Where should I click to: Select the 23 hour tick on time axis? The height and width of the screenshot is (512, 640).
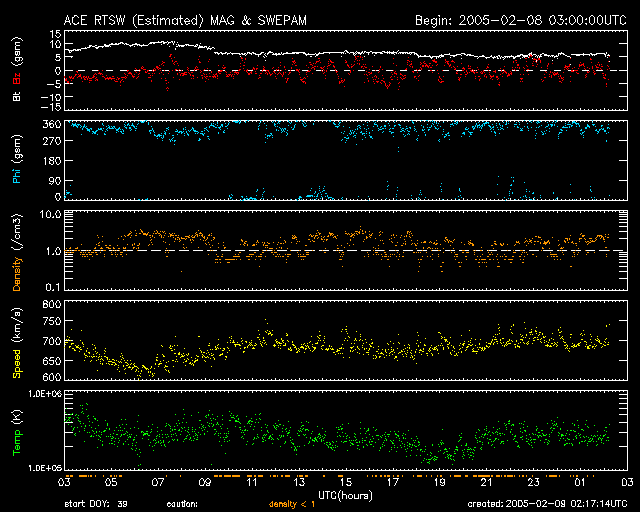click(x=532, y=482)
